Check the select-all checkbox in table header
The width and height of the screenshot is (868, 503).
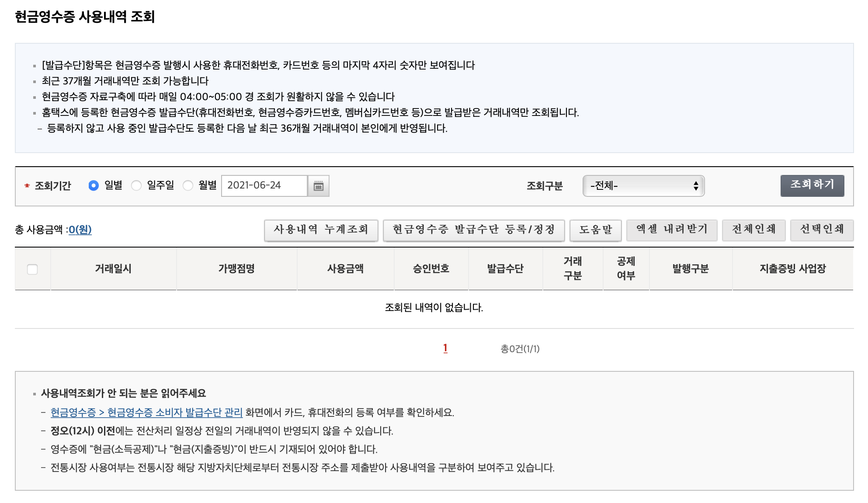pos(32,269)
